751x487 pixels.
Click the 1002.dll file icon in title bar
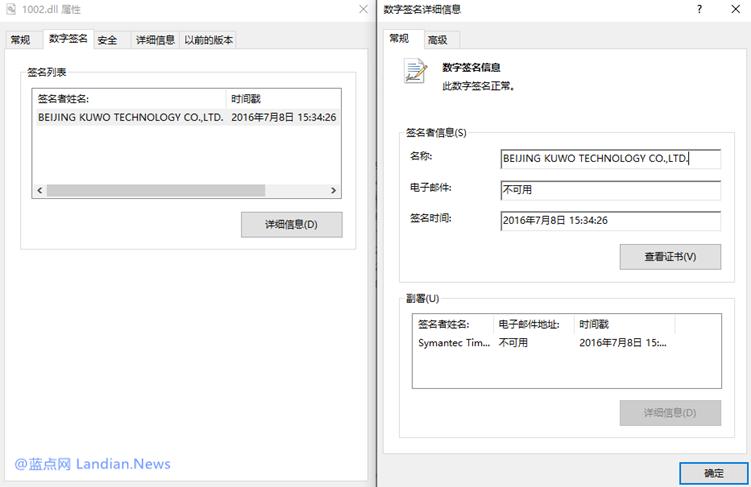click(x=11, y=9)
